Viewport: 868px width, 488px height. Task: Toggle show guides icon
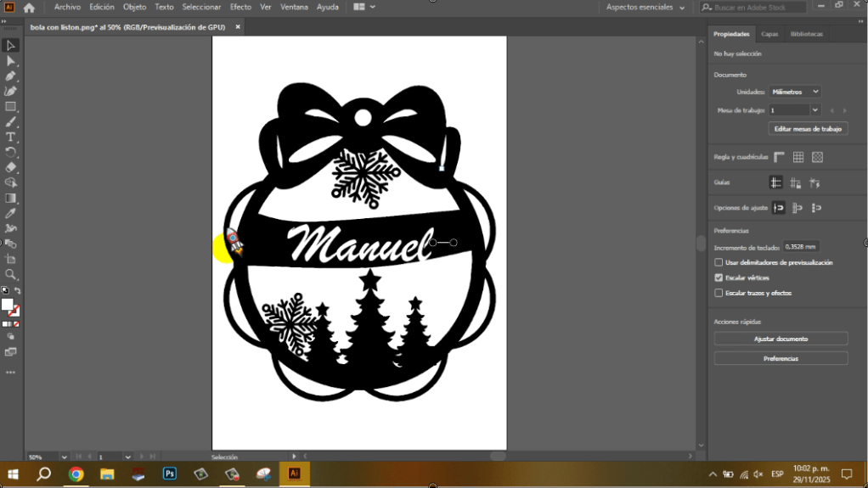pyautogui.click(x=775, y=182)
